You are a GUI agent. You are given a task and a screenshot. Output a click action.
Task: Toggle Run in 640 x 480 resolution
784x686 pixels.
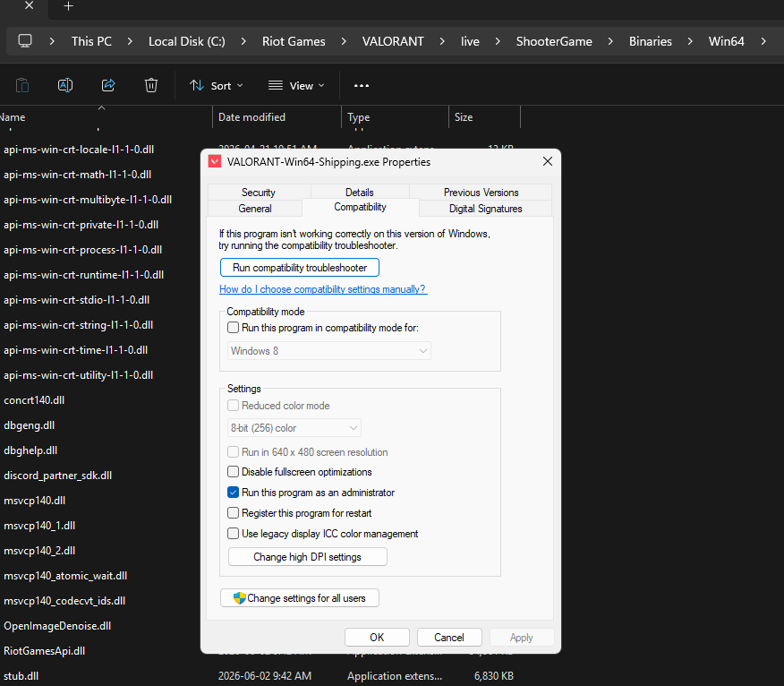233,452
